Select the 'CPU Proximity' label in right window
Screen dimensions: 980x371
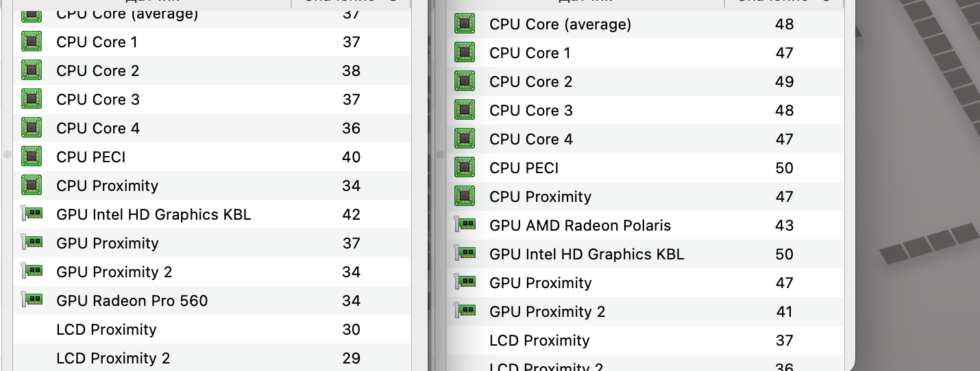[x=540, y=196]
